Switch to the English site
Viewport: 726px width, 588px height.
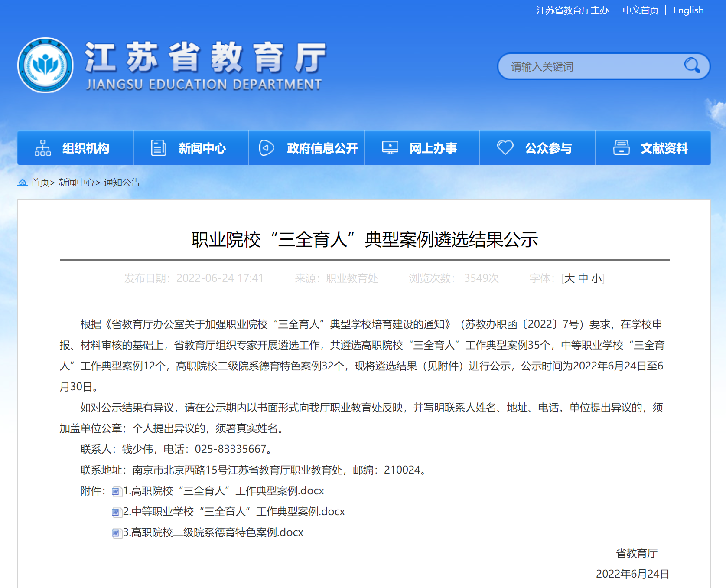[688, 10]
